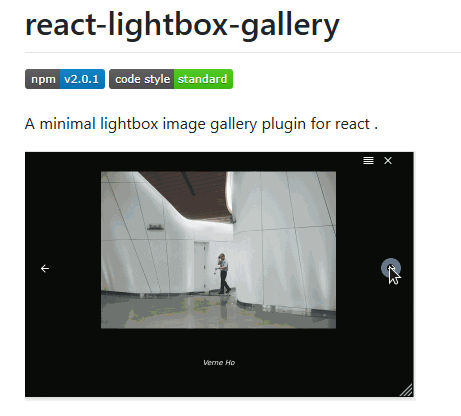Image resolution: width=461 pixels, height=416 pixels.
Task: Click the resize grip at lightbox corner
Action: [x=406, y=390]
